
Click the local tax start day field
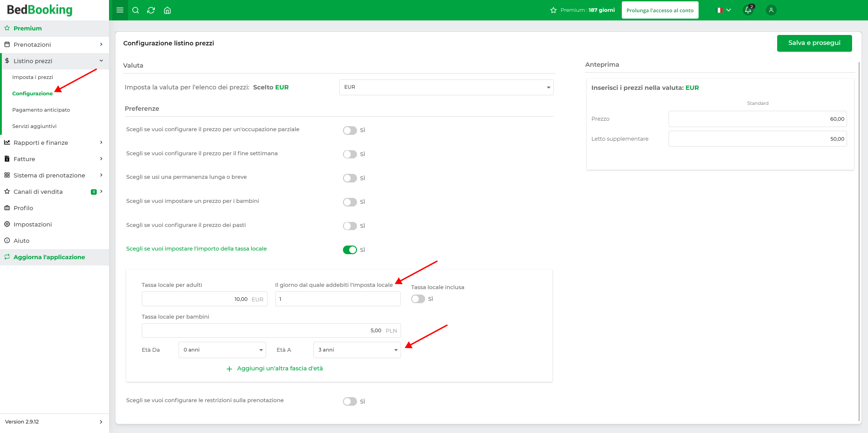pos(337,299)
